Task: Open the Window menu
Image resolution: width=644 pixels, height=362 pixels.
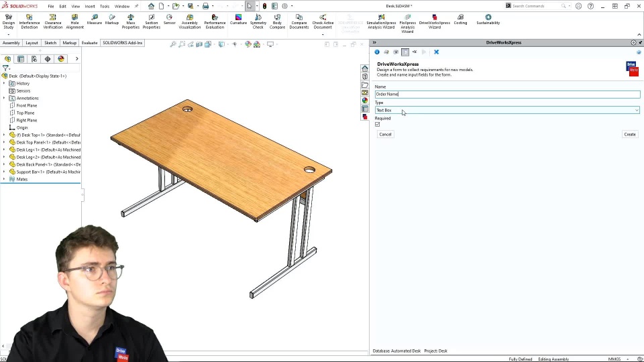Action: 121,6
